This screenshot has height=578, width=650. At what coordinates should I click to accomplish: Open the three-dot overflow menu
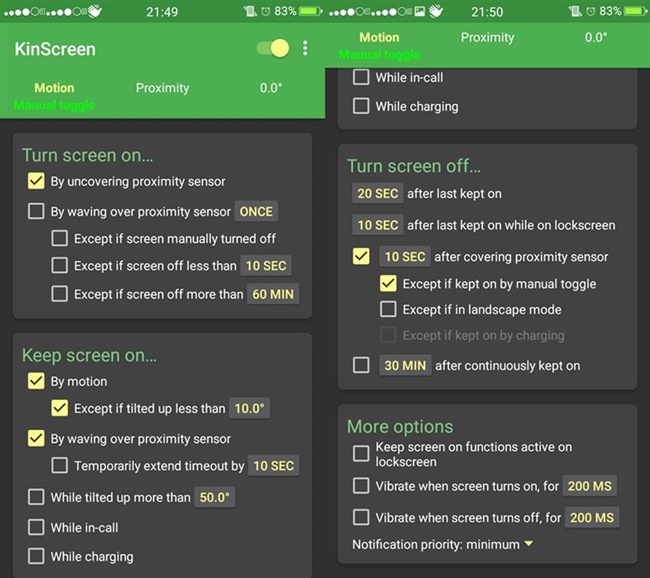tap(305, 49)
